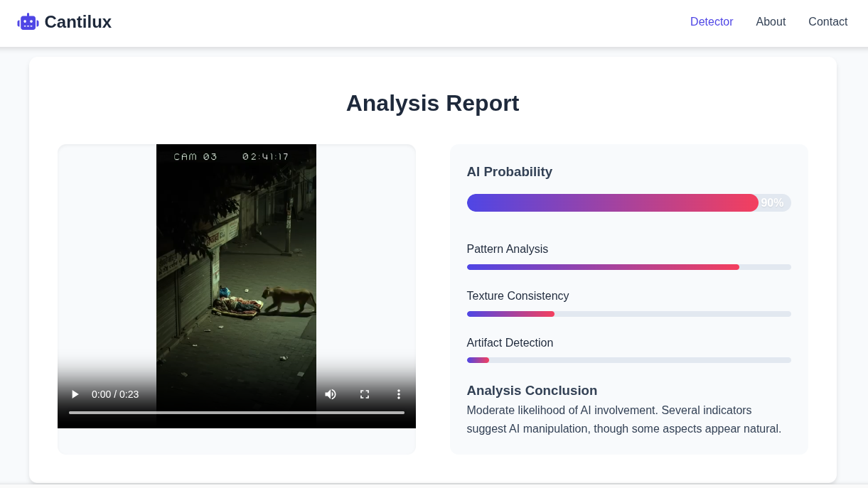Screen dimensions: 868x488
Task: Click the video seek bar
Action: click(x=237, y=413)
